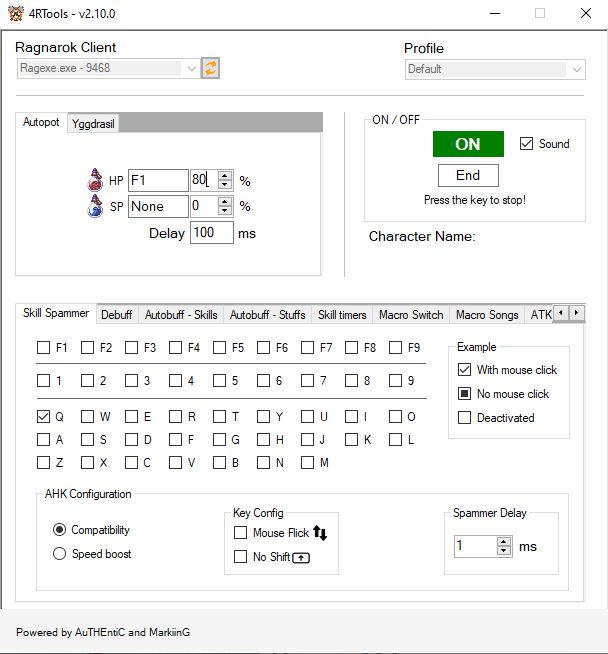Enable the M key checkbox
Screen dimensions: 608x654
click(307, 462)
